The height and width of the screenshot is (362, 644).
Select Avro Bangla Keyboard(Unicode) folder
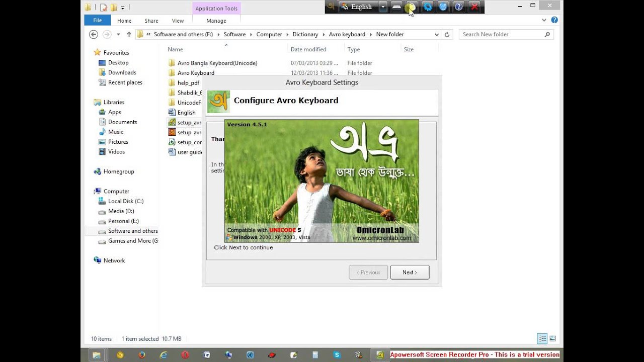pos(217,63)
